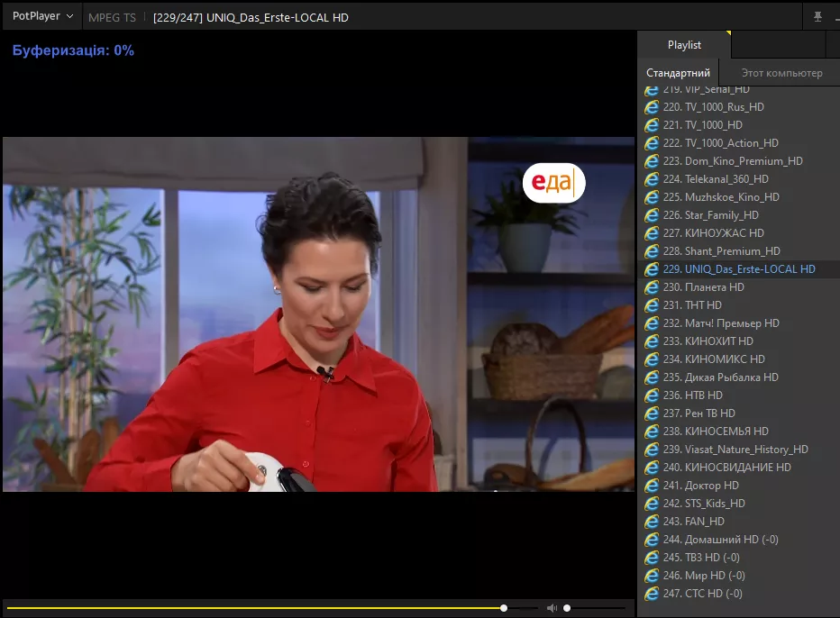This screenshot has width=840, height=618.
Task: Select highlighted 229. UNIQ_Das_Erste-LOCAL HD entry
Action: [739, 269]
